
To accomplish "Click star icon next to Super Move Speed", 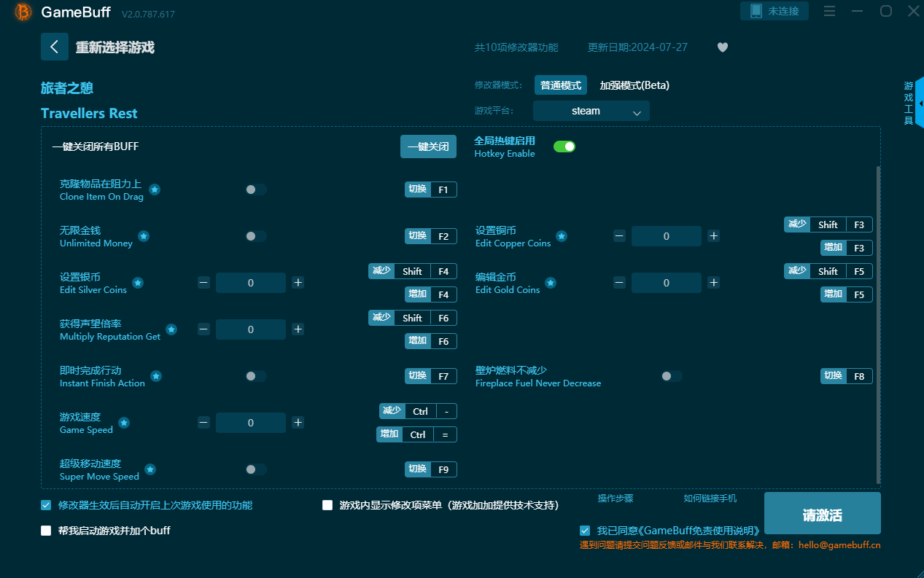I will (x=150, y=469).
